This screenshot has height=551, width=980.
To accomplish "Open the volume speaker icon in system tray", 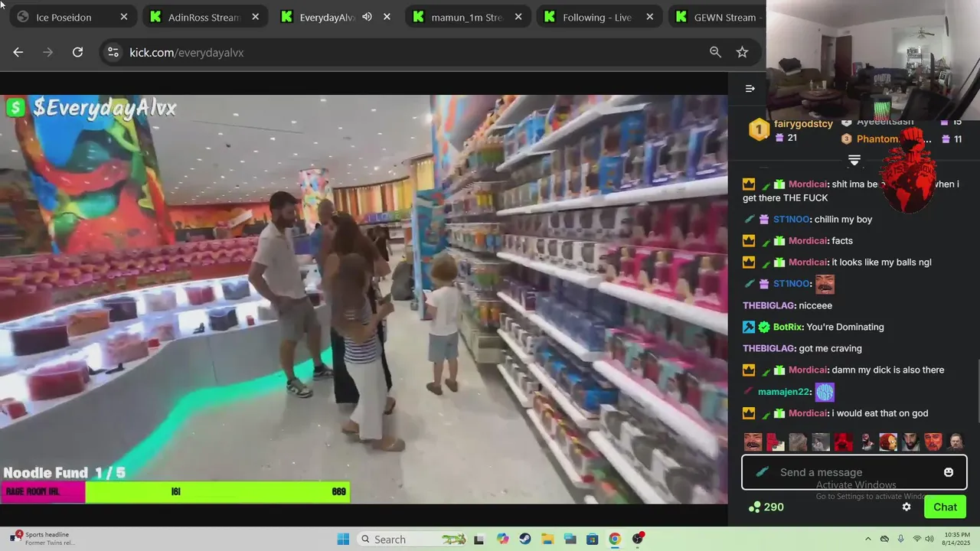I will click(929, 539).
